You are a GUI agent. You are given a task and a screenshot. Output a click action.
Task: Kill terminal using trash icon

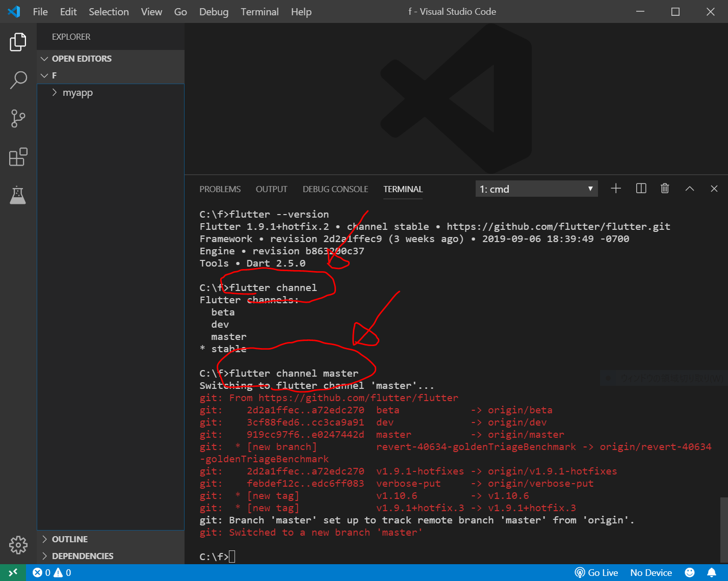(665, 189)
